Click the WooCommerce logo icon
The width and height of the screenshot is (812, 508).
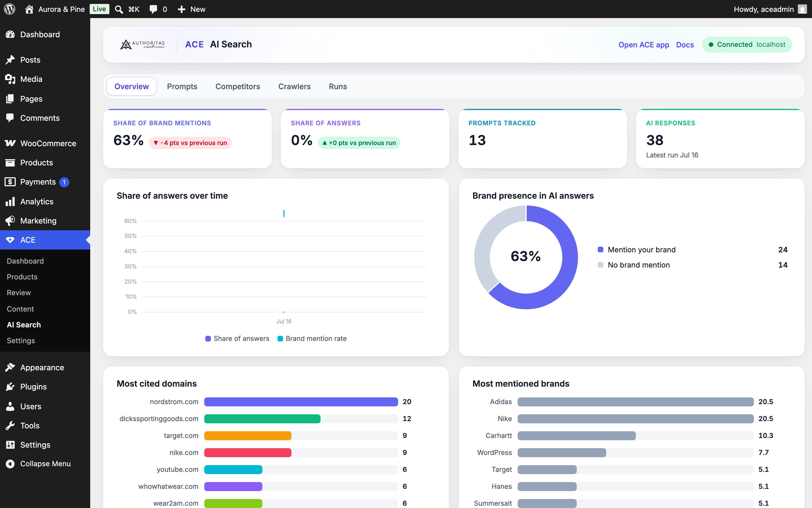(x=10, y=143)
